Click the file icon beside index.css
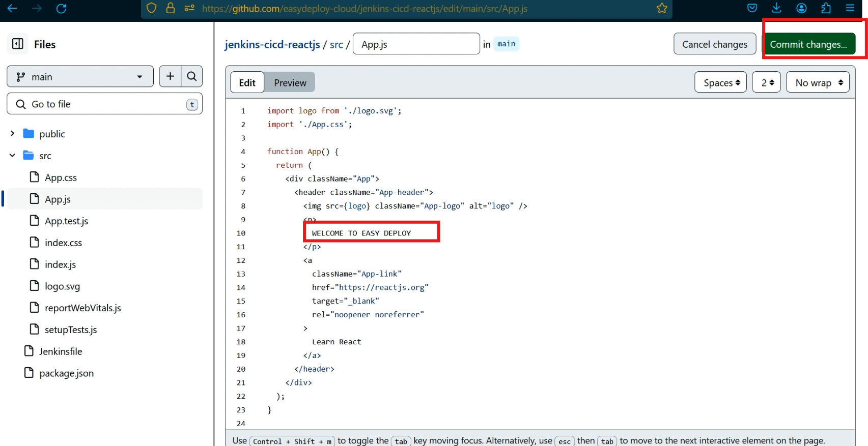The width and height of the screenshot is (868, 446). pos(34,242)
